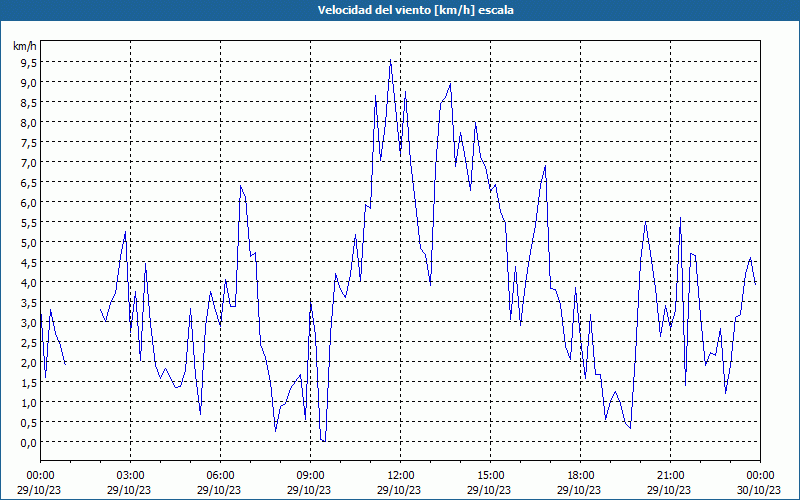This screenshot has width=800, height=500.
Task: Click the '6,5' y-axis value
Action: 29,182
